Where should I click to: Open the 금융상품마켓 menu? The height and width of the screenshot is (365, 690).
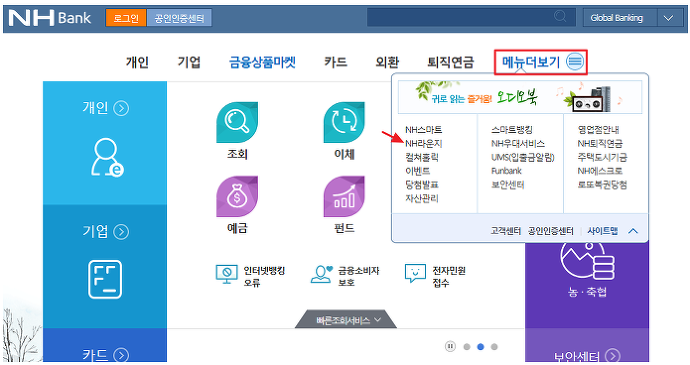262,62
